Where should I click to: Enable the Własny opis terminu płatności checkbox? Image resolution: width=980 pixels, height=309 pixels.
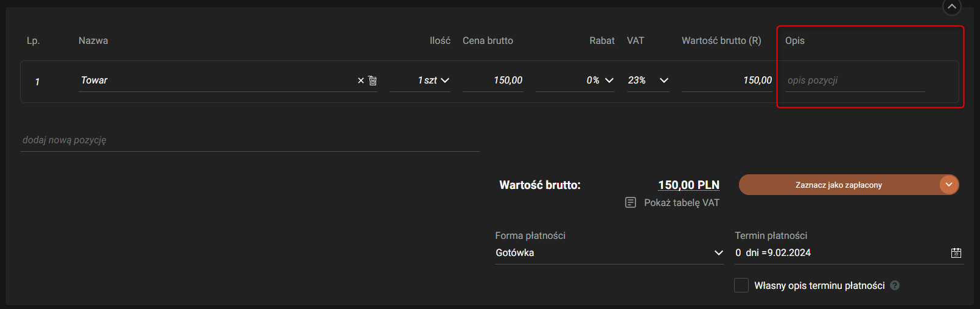pos(741,285)
